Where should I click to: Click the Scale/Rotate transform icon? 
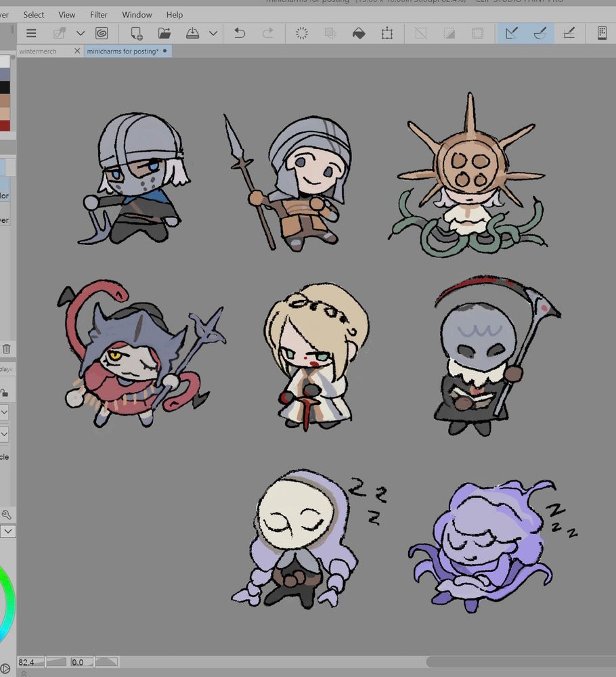(x=387, y=33)
